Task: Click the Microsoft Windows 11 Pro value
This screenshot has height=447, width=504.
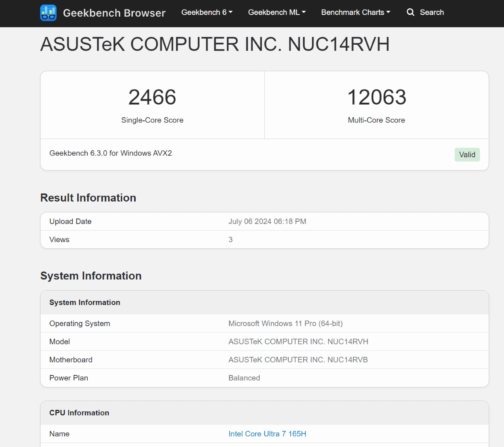Action: 285,324
